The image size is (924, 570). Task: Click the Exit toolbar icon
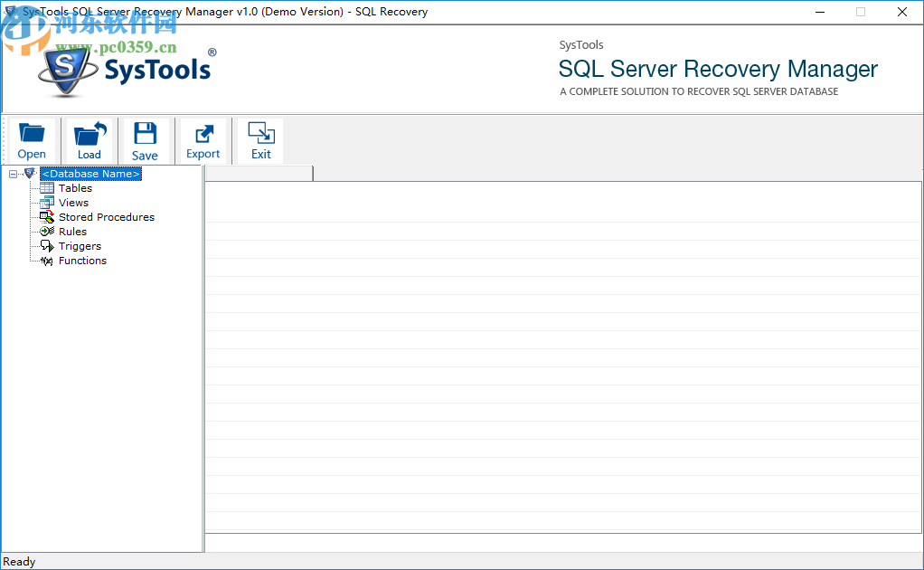pyautogui.click(x=259, y=134)
